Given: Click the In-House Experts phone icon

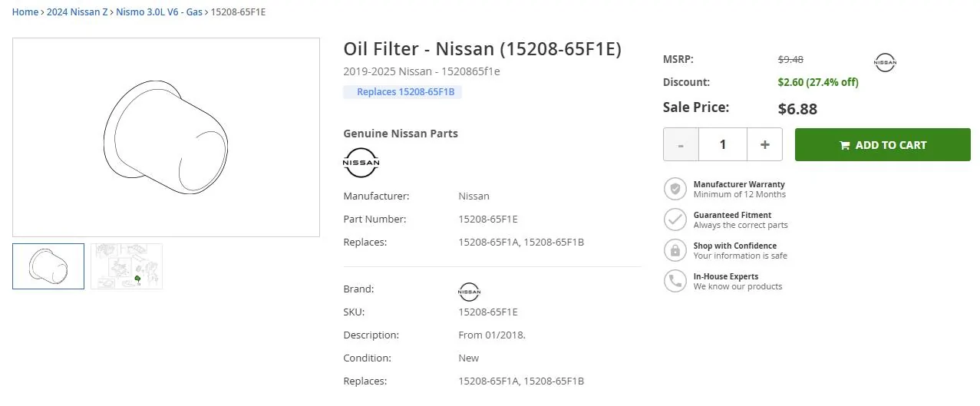Looking at the screenshot, I should tap(675, 281).
